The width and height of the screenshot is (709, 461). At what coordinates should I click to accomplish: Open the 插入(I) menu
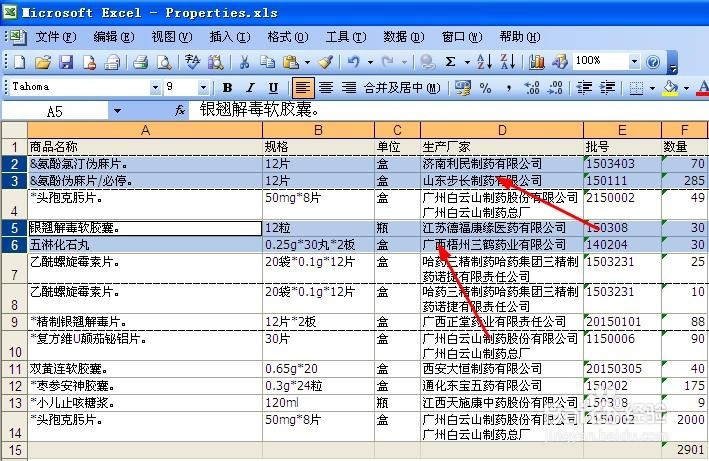point(230,37)
